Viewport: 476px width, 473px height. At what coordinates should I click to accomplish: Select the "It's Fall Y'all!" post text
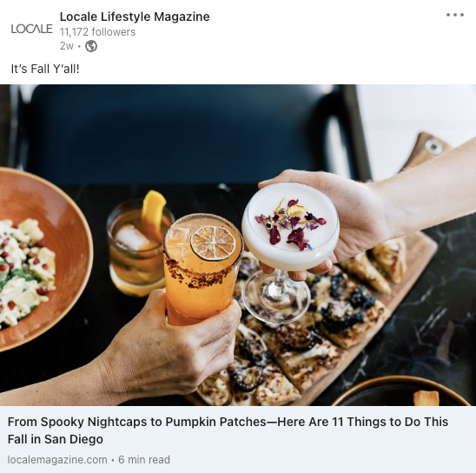click(45, 69)
